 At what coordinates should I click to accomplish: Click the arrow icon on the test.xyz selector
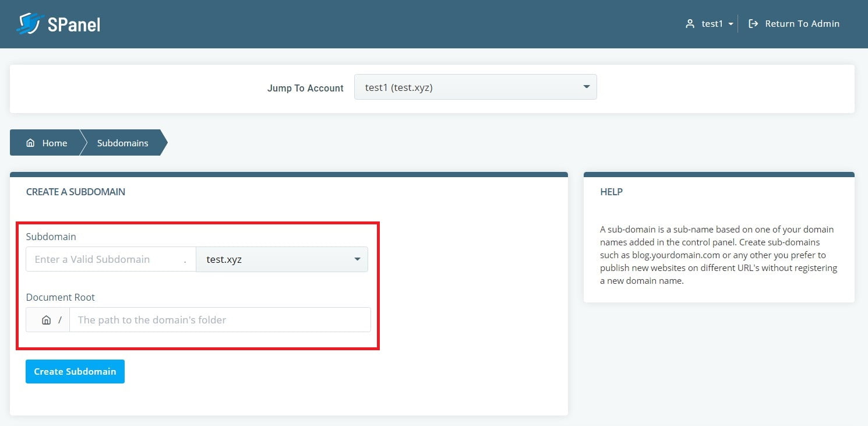click(357, 259)
